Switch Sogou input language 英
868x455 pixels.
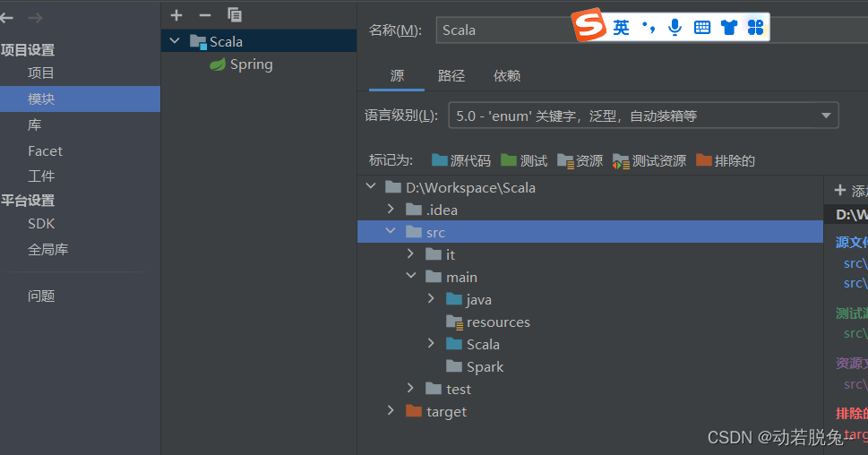[621, 27]
